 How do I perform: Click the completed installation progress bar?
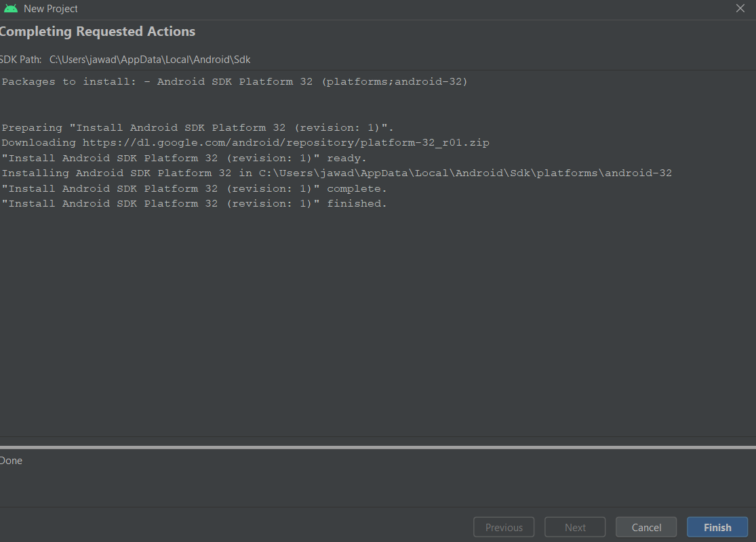coord(378,447)
